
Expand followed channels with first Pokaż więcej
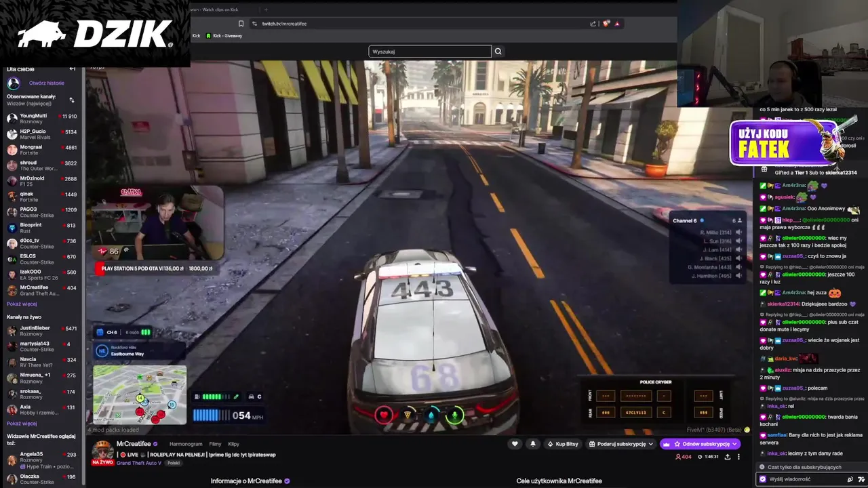pos(22,304)
